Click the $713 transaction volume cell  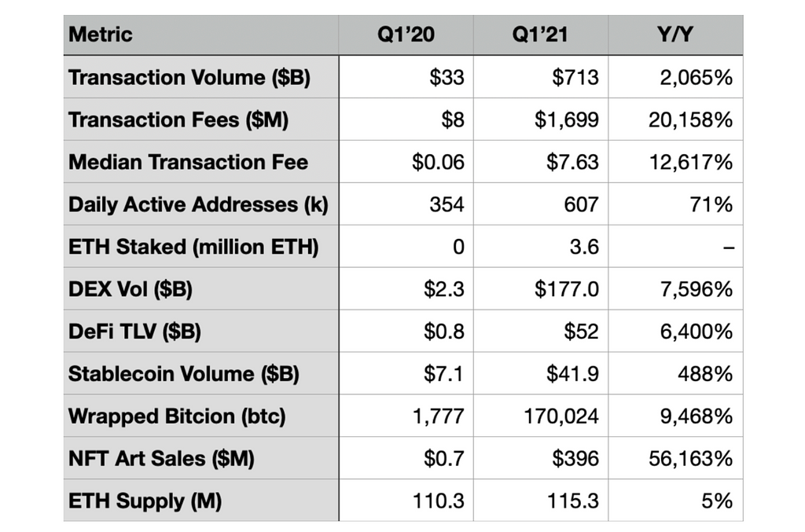(575, 77)
